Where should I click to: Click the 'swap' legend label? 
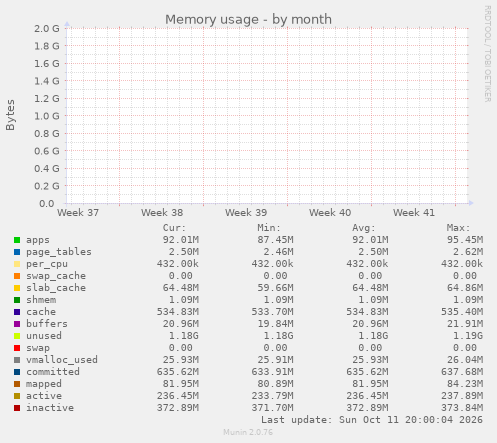click(38, 348)
